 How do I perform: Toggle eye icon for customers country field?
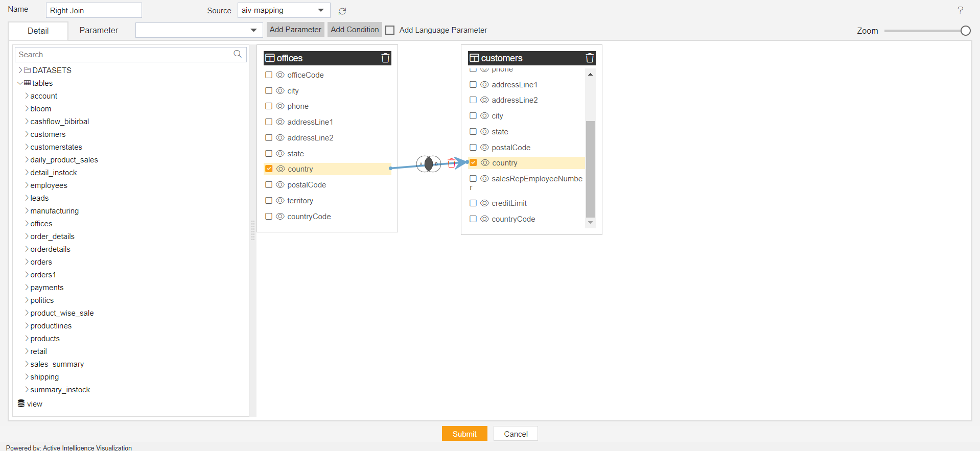click(x=485, y=162)
